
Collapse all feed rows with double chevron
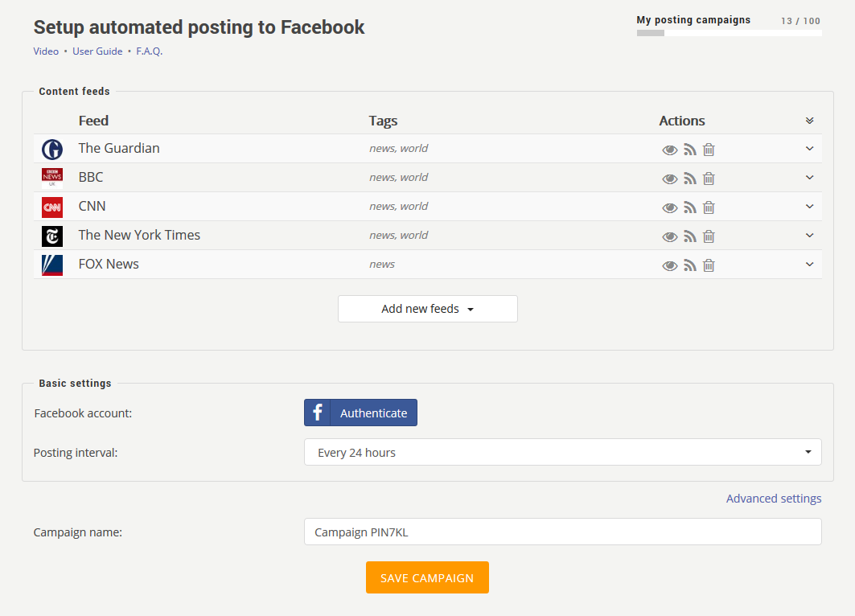[809, 120]
